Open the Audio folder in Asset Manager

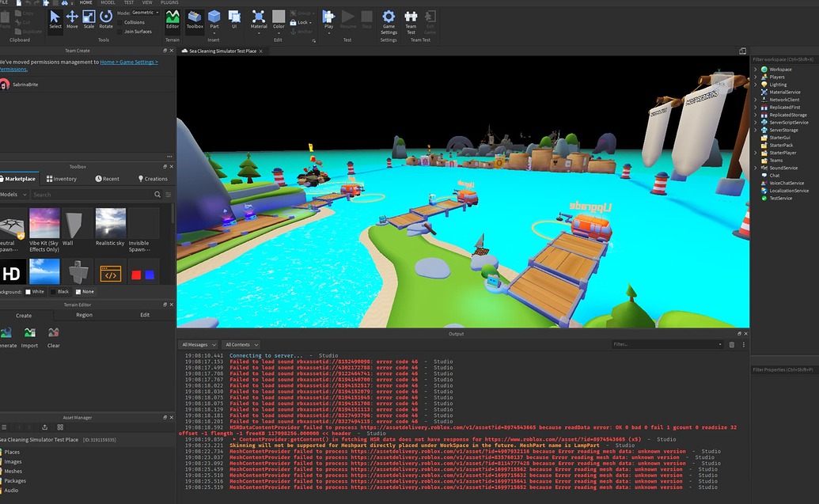(x=11, y=491)
